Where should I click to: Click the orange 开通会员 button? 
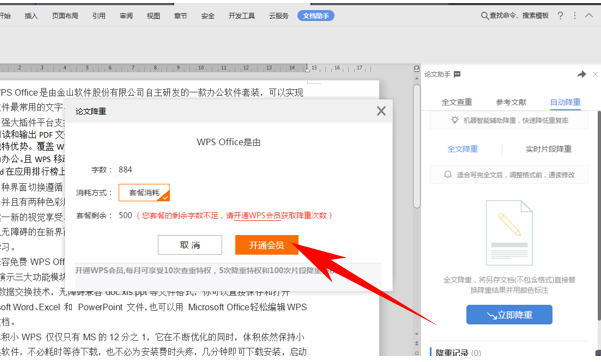(267, 245)
